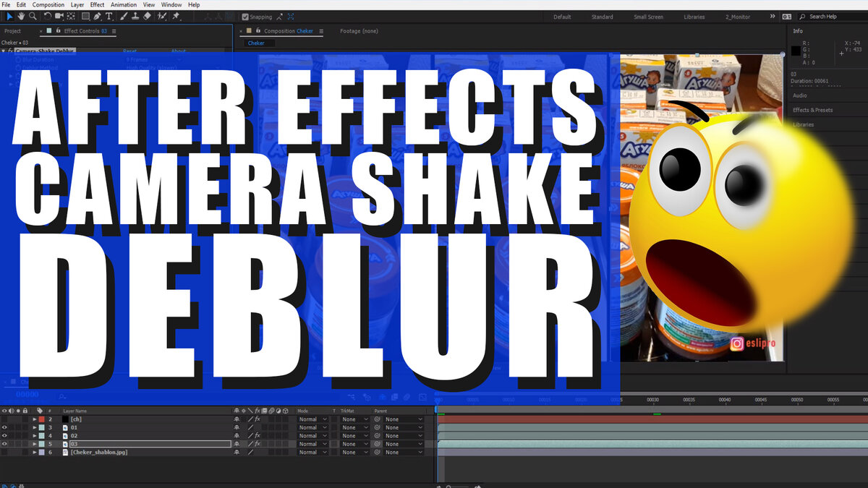Click the tag label column header icon
Screen dimensions: 868x488
38,411
